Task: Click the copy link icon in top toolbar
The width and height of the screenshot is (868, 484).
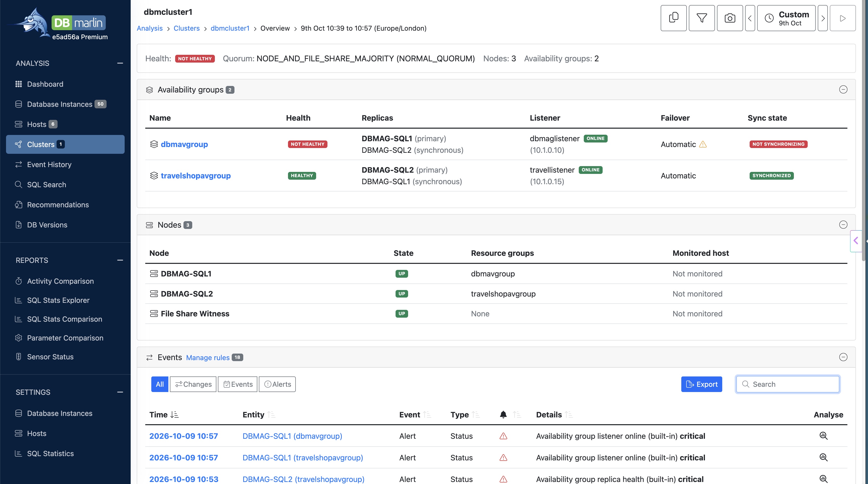Action: click(x=673, y=18)
